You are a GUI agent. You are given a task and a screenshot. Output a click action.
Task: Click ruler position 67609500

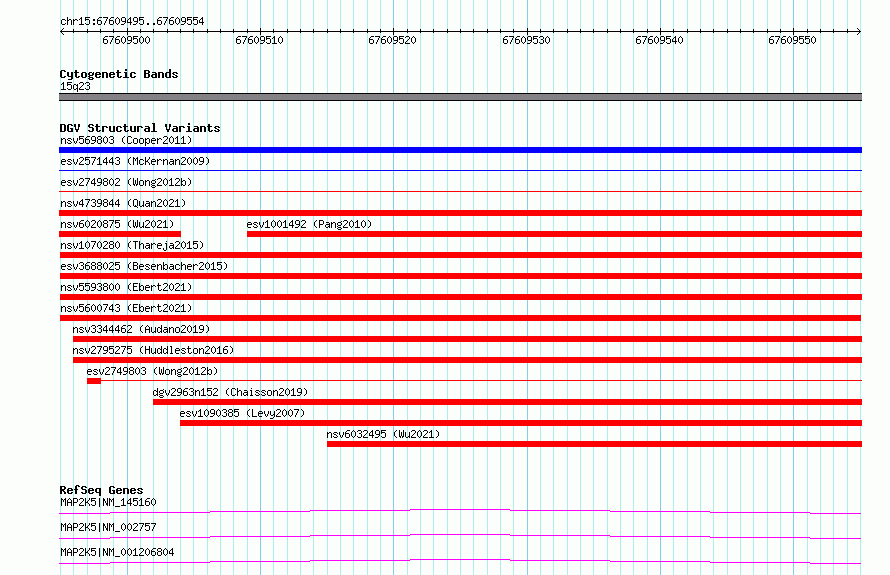click(127, 40)
